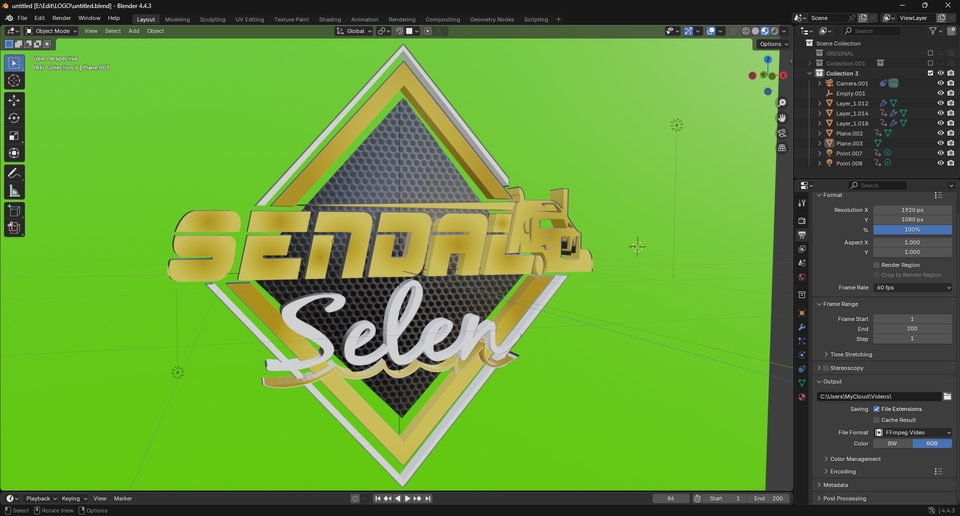Image resolution: width=960 pixels, height=516 pixels.
Task: Click the viewport zoom icon
Action: point(782,103)
